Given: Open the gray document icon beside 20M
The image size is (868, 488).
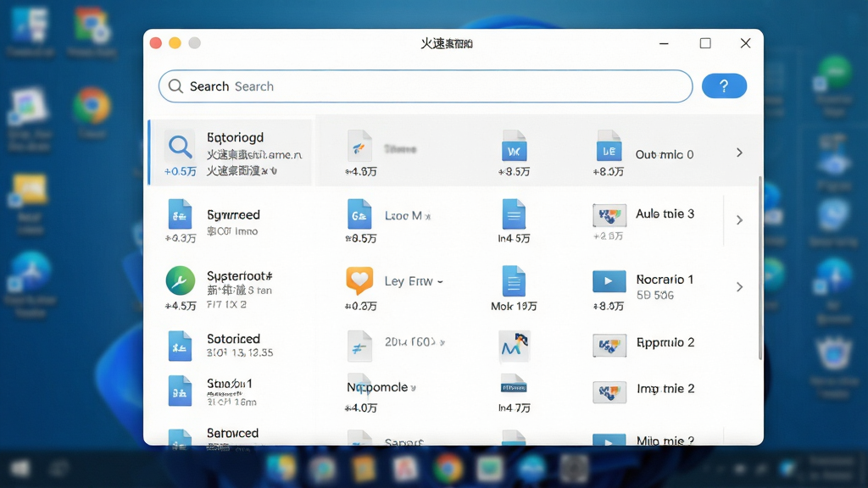Looking at the screenshot, I should pos(359,347).
